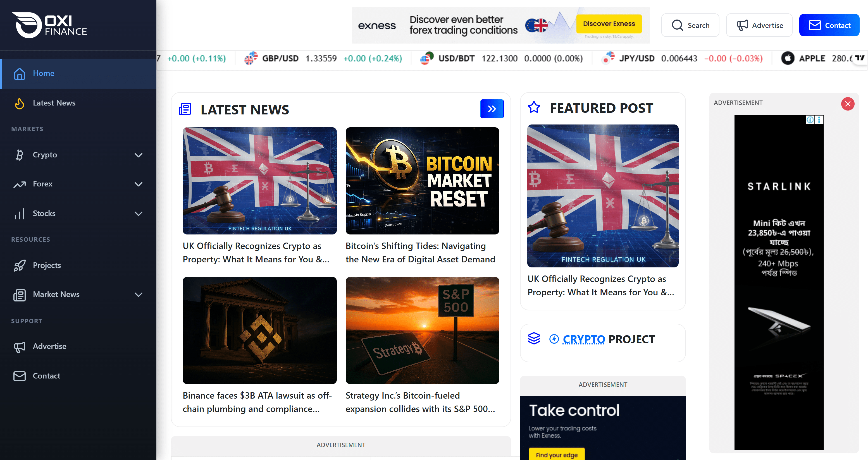The width and height of the screenshot is (868, 460).
Task: Expand the Forex submenu chevron
Action: point(139,184)
